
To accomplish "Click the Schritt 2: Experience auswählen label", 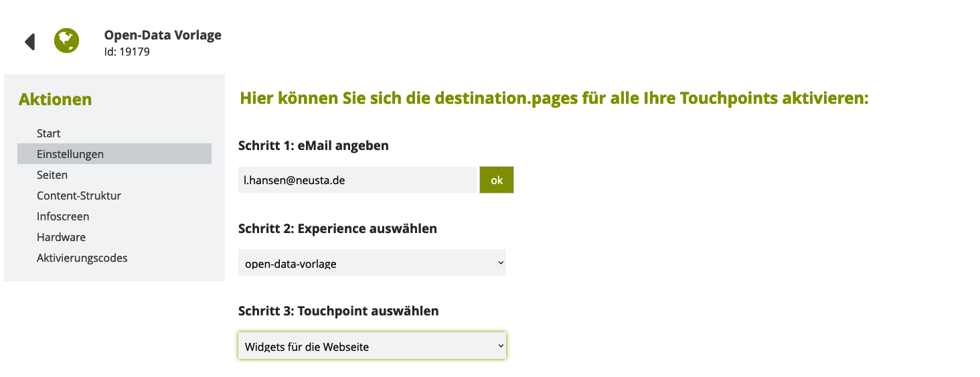I will pyautogui.click(x=337, y=228).
